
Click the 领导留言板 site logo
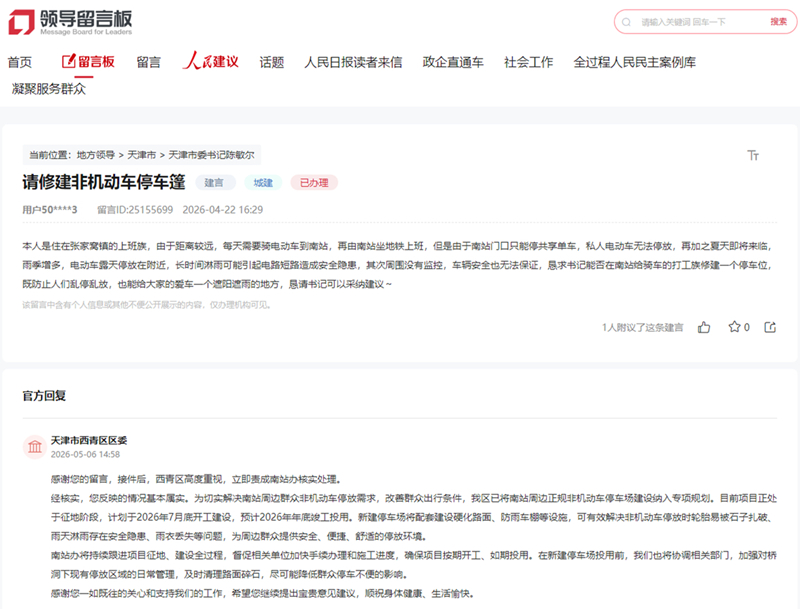(70, 22)
